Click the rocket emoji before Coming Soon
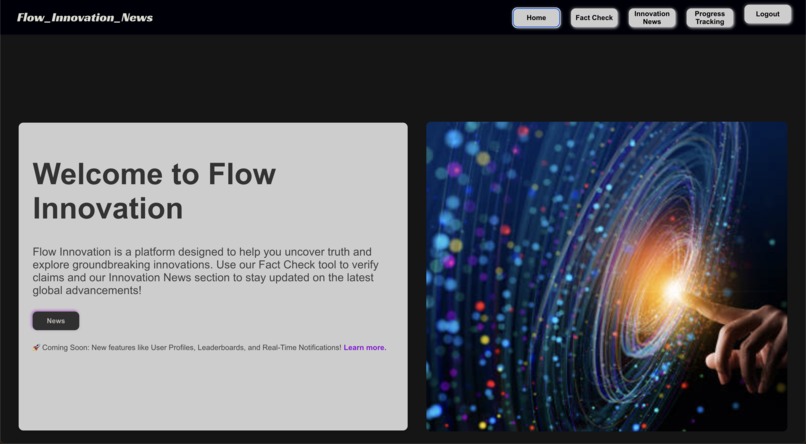Viewport: 806px width, 444px height. 36,347
